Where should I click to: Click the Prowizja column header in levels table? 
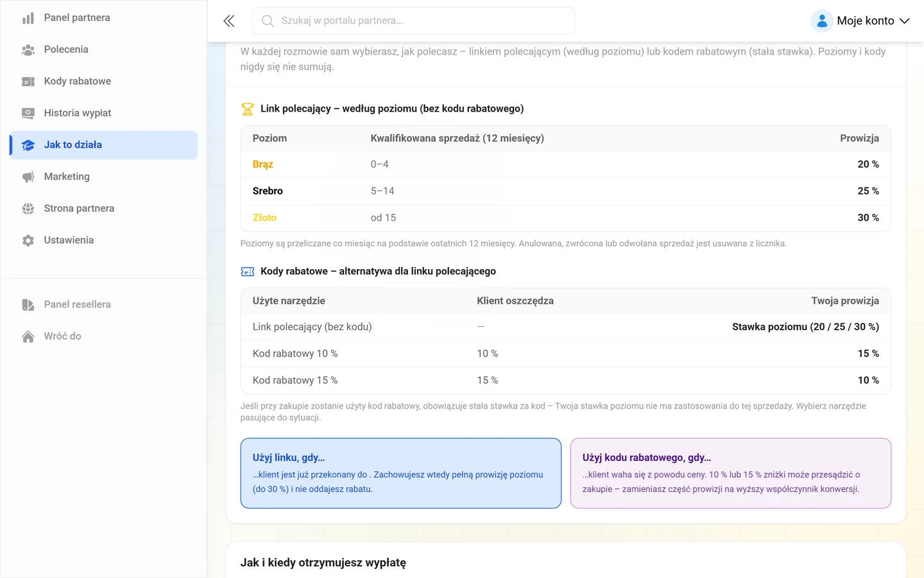tap(859, 138)
